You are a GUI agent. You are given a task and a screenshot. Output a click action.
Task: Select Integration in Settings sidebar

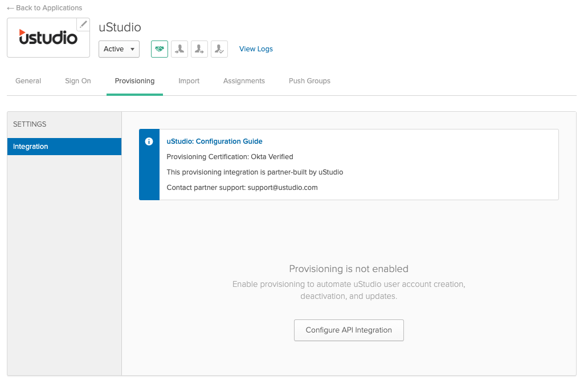click(64, 147)
